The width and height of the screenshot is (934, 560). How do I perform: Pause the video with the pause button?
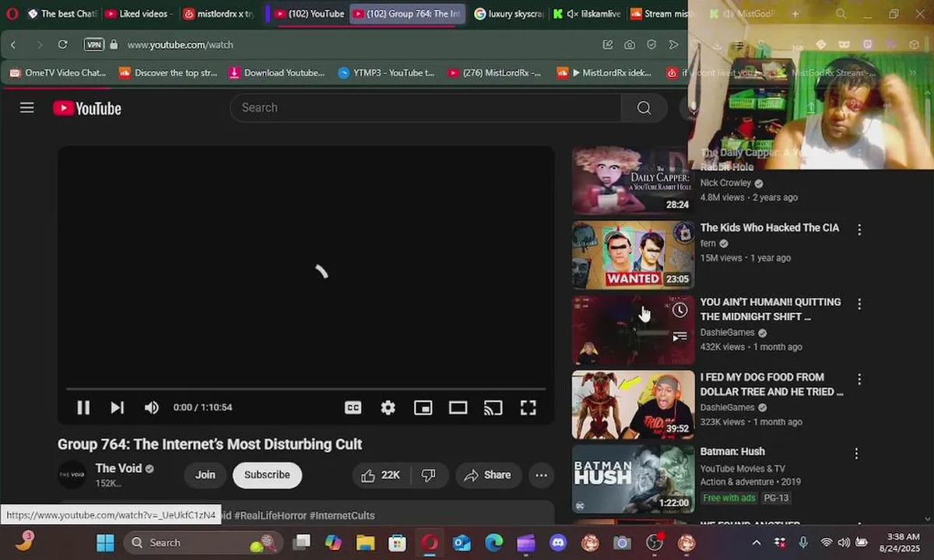tap(83, 408)
